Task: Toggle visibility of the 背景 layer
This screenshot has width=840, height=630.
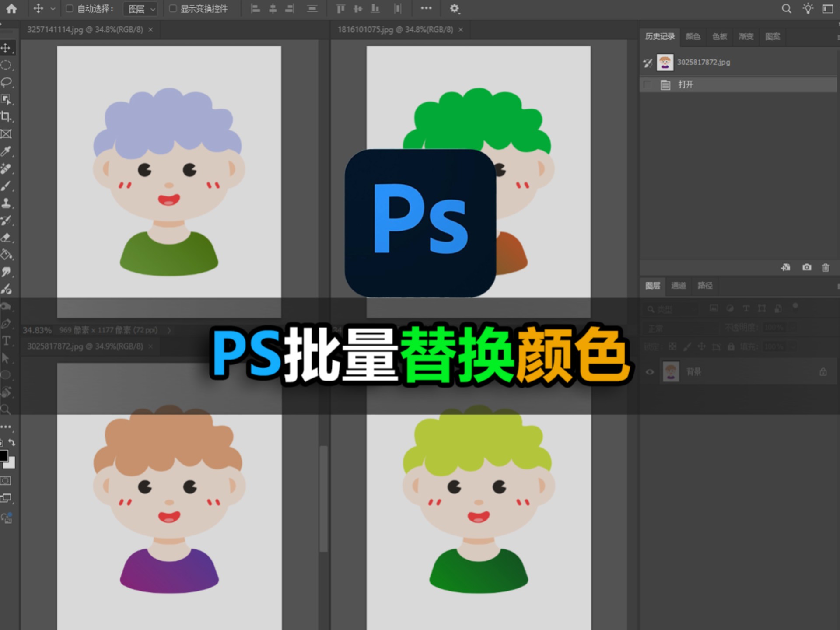Action: [x=650, y=372]
